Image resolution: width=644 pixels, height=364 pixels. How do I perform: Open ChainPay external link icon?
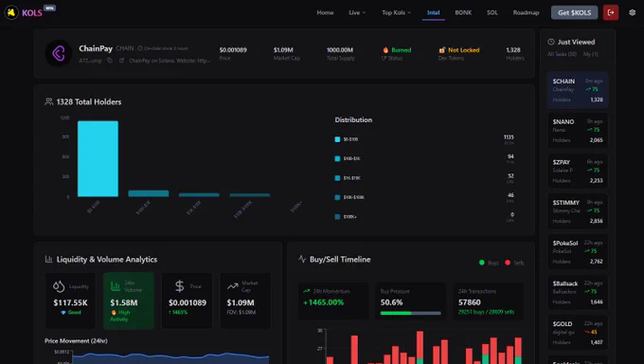point(121,61)
